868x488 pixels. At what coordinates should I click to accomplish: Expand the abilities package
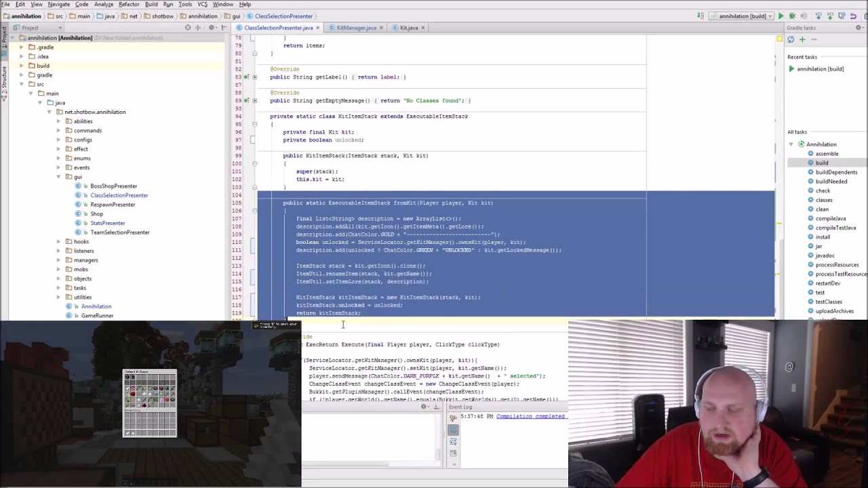[x=58, y=121]
